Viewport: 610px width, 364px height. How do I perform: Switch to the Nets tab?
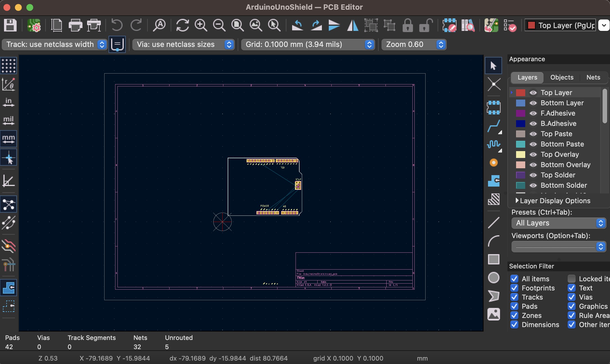pos(593,77)
